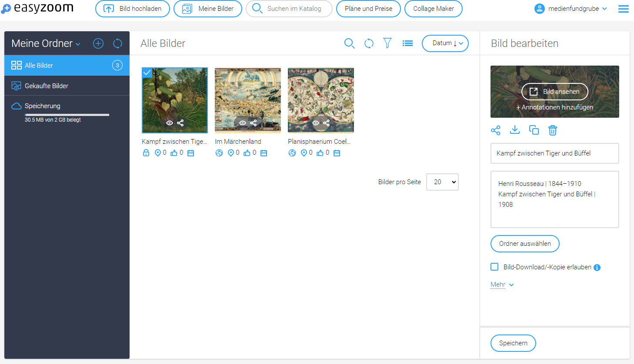
Task: Share Kampf zwischen Tiger thumbnail overlay icon
Action: tap(180, 123)
